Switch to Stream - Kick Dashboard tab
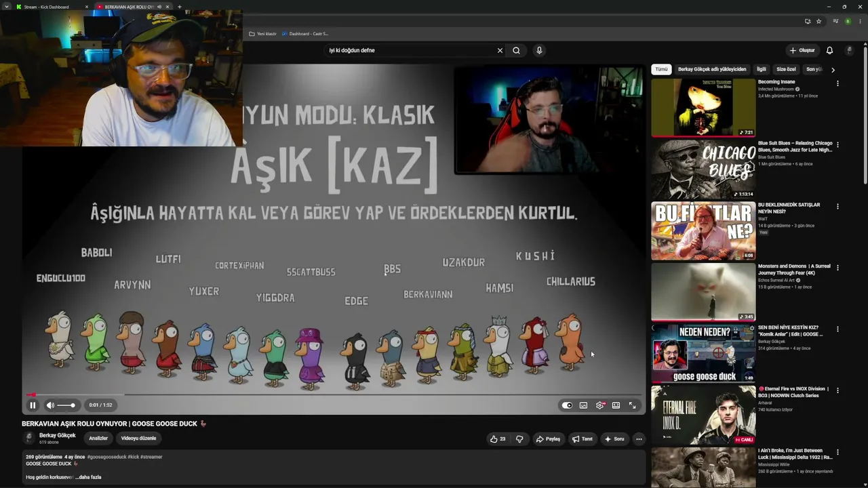The width and height of the screenshot is (868, 488). click(x=50, y=7)
